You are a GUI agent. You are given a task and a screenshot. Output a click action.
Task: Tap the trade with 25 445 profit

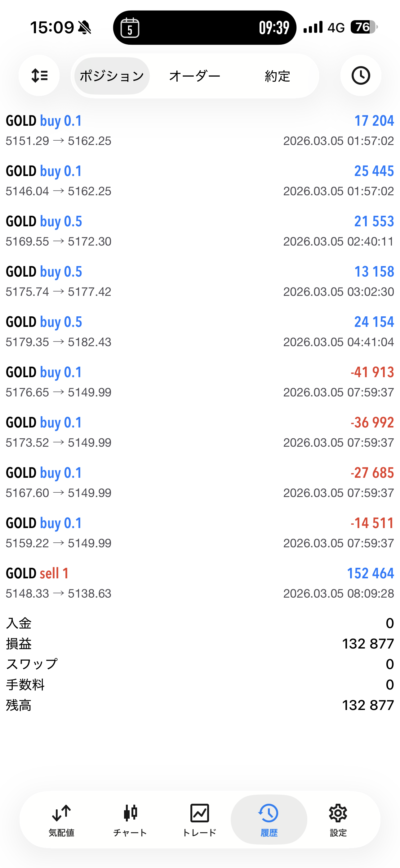click(200, 181)
